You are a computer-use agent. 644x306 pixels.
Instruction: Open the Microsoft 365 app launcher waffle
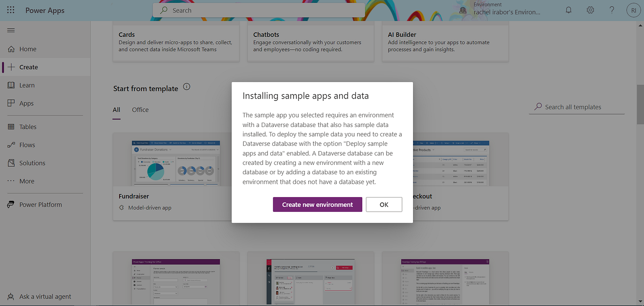(10, 10)
